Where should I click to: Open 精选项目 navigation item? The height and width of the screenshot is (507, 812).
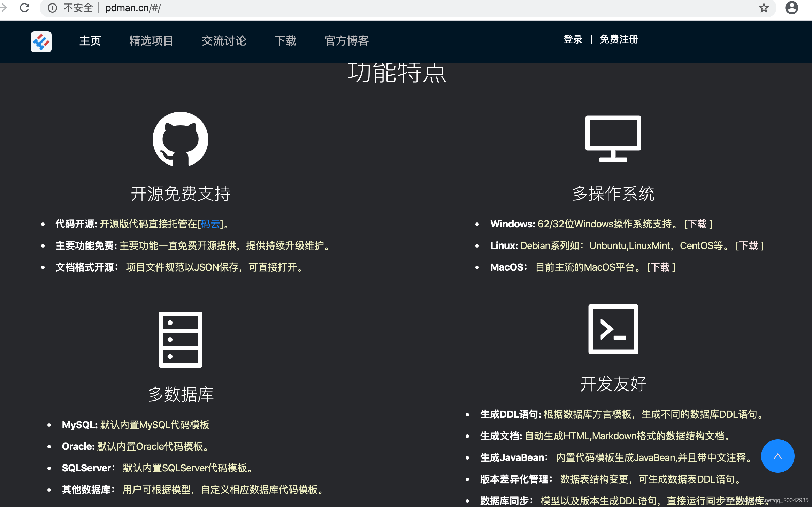pyautogui.click(x=151, y=41)
